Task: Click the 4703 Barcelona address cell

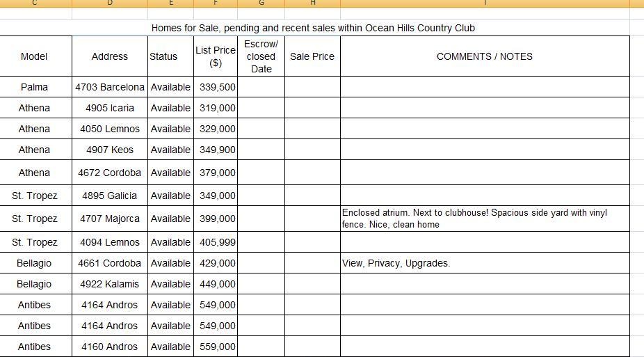Action: tap(110, 87)
